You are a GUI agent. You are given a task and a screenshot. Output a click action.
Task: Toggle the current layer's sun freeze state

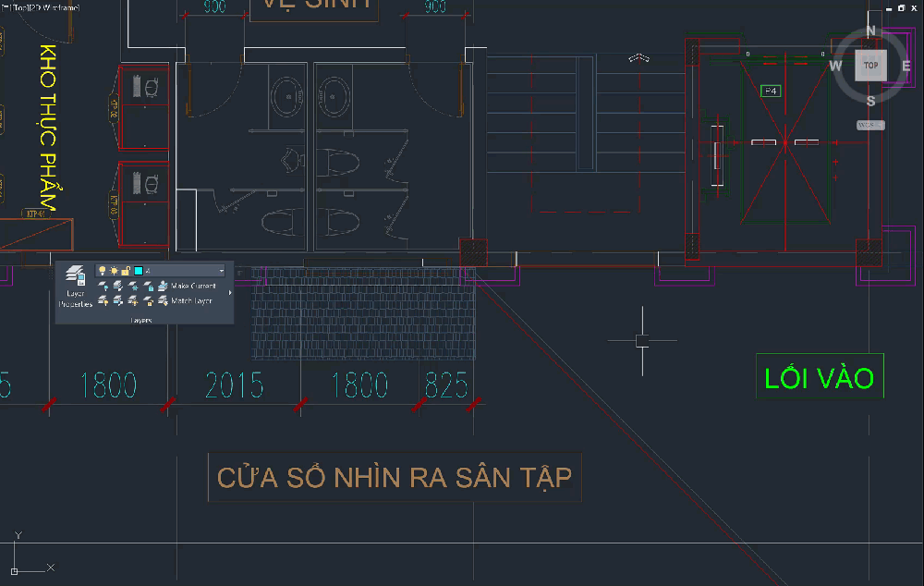(114, 271)
